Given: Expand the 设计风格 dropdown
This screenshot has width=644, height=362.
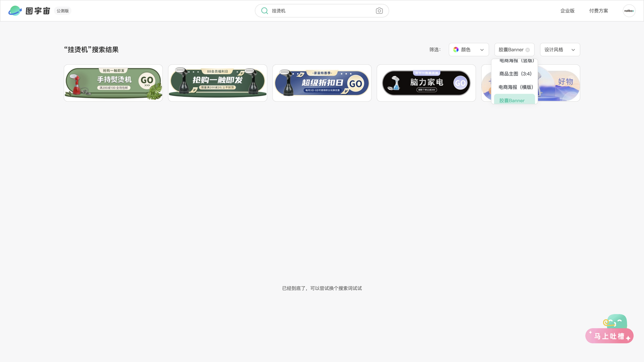Looking at the screenshot, I should click(x=560, y=50).
